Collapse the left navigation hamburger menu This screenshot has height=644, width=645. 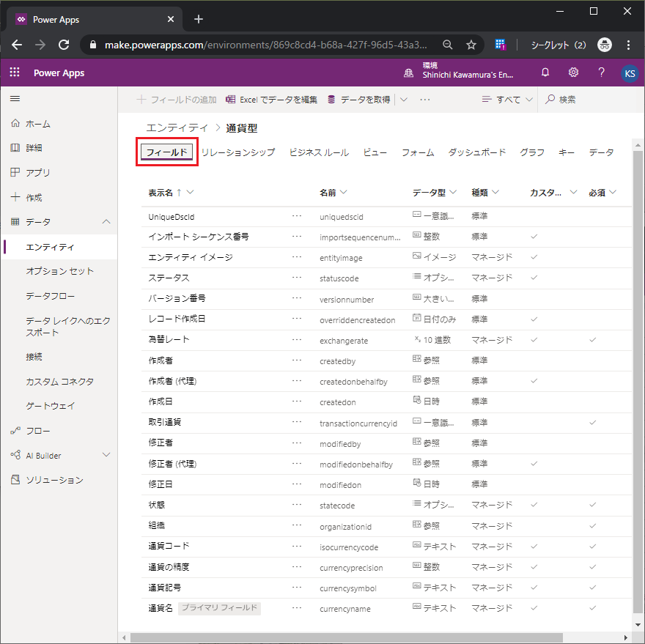15,99
